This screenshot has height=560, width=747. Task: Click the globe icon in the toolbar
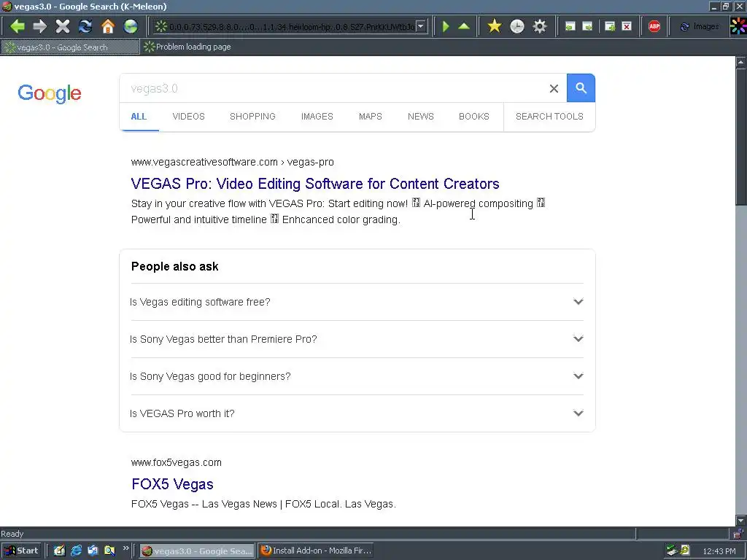pyautogui.click(x=131, y=26)
